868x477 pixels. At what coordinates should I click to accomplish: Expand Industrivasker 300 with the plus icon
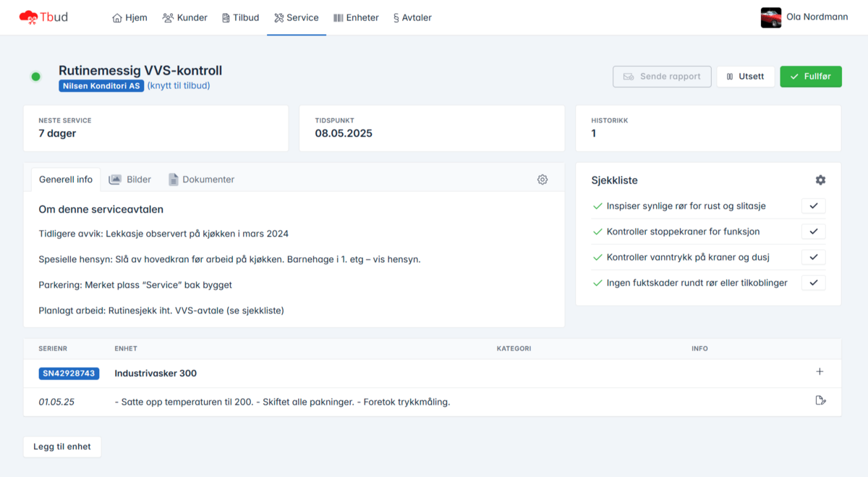coord(820,372)
